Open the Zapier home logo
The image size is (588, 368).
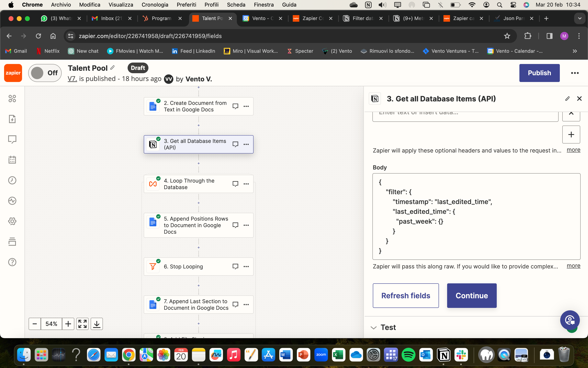click(x=13, y=73)
